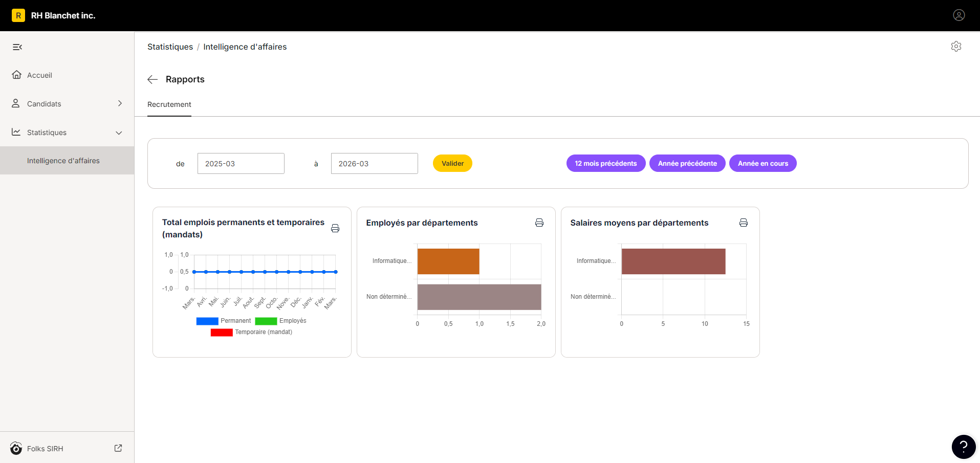Go back using Rapports arrow

pos(153,79)
